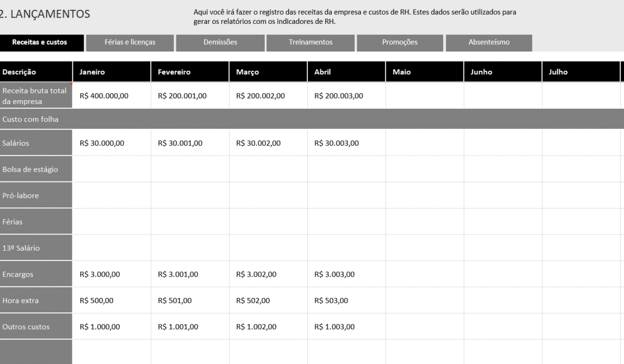Viewport: 624px width, 364px height.
Task: Select the empty March Férias cell
Action: (x=268, y=222)
